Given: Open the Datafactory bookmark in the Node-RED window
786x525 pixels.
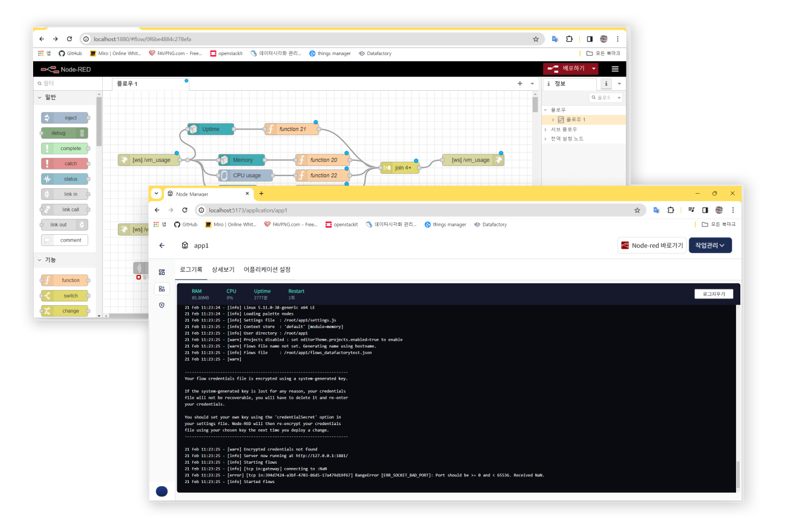Looking at the screenshot, I should 375,53.
